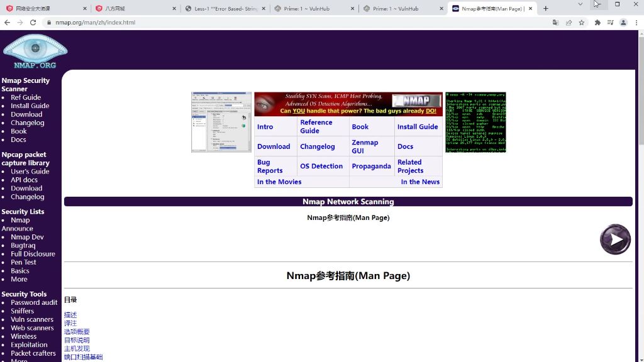This screenshot has width=644, height=362.
Task: Click the Nmap Network Scanning header bar
Action: coord(348,202)
